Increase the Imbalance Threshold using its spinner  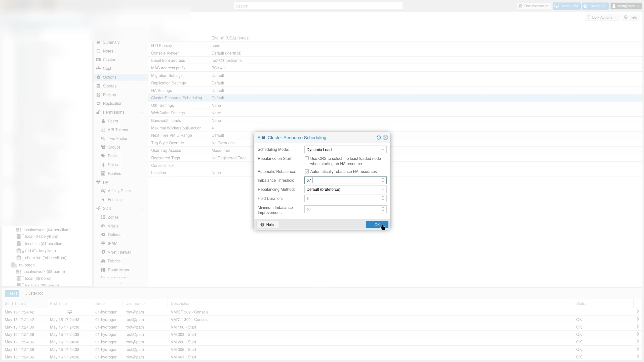(383, 179)
